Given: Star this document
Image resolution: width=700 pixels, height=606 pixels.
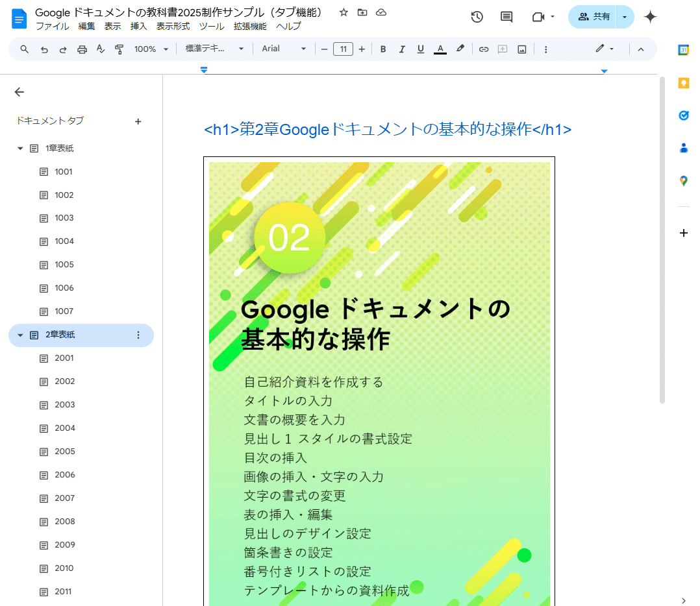Looking at the screenshot, I should 344,12.
